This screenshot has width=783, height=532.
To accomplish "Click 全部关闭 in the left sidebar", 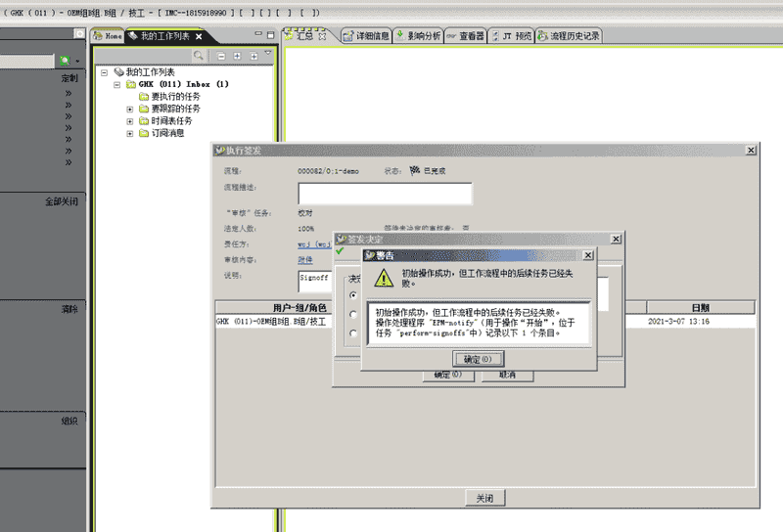I will click(62, 201).
